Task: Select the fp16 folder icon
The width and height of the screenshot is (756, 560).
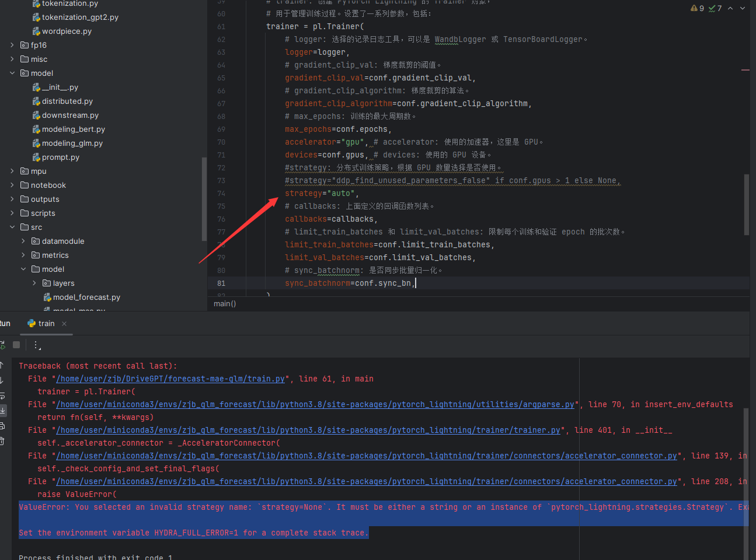Action: pyautogui.click(x=25, y=45)
